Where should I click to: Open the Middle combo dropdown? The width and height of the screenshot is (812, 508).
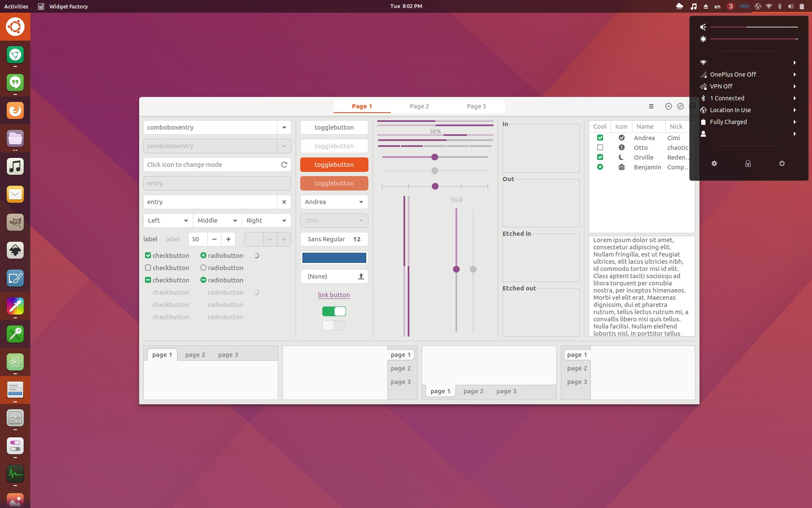coord(217,221)
